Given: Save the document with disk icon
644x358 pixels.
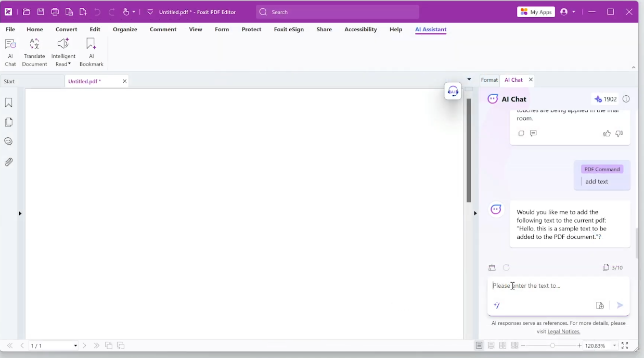Looking at the screenshot, I should (41, 12).
